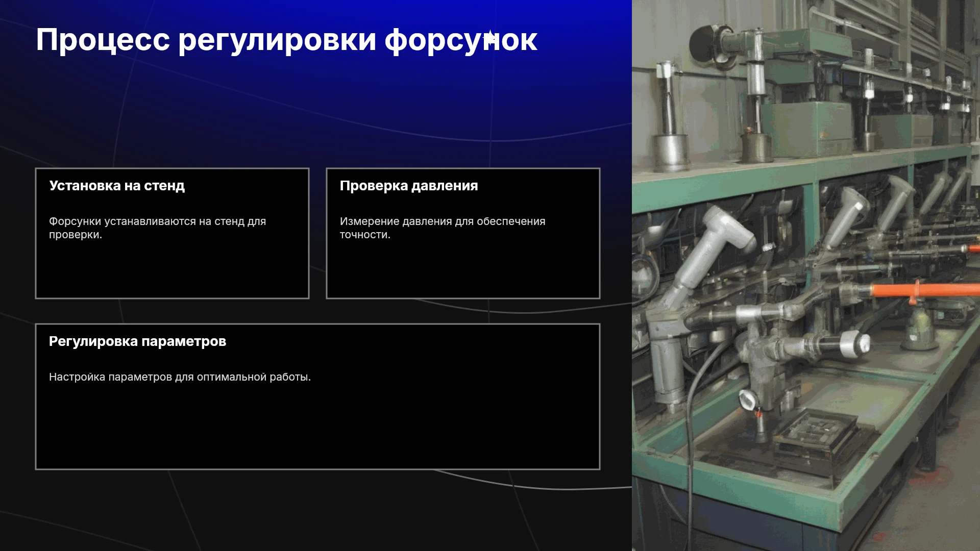
Task: Click the blue gradient background below the title
Action: click(x=316, y=102)
